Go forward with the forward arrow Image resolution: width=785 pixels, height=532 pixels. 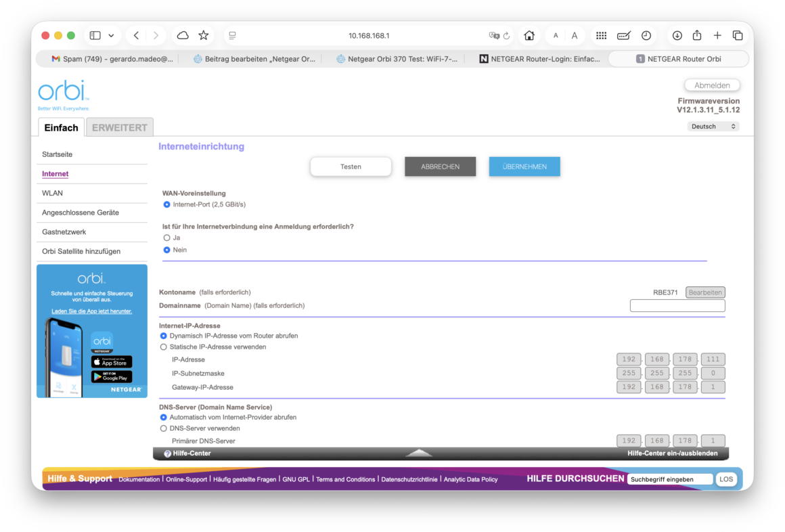click(156, 36)
